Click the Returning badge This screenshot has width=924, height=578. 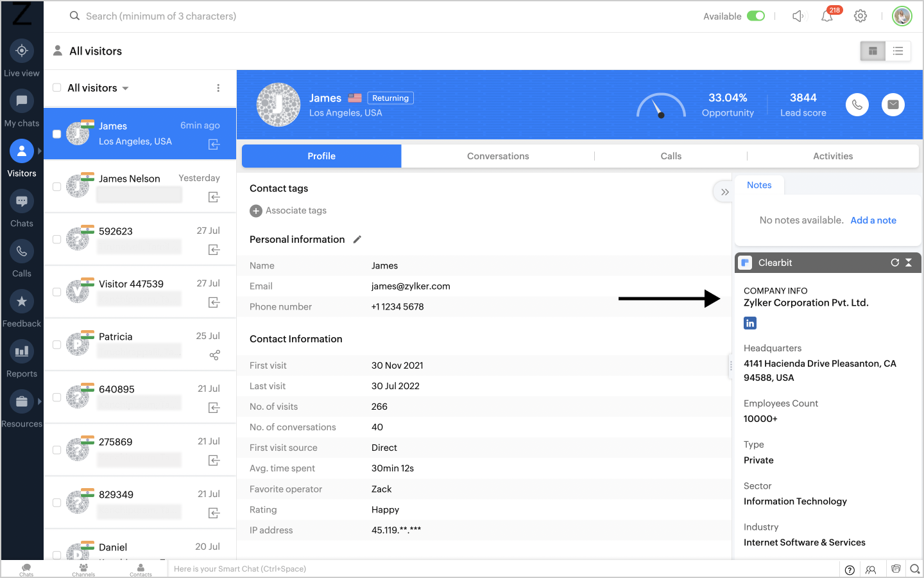390,98
